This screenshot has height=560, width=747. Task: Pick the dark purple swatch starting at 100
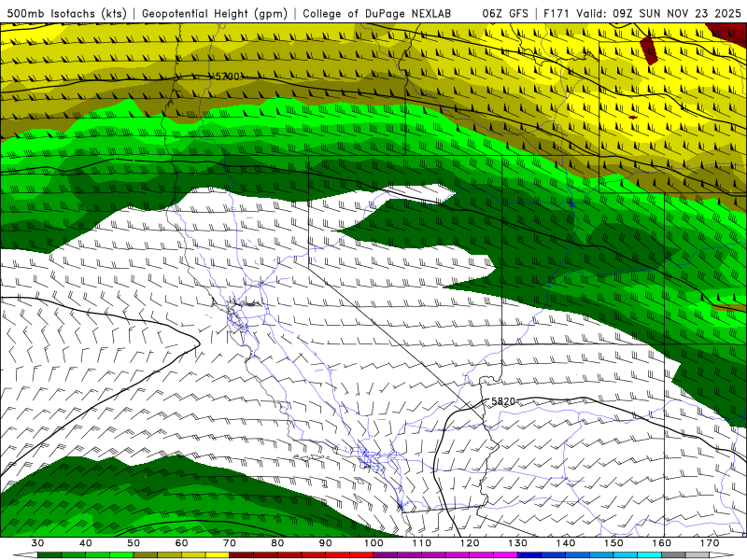386,555
